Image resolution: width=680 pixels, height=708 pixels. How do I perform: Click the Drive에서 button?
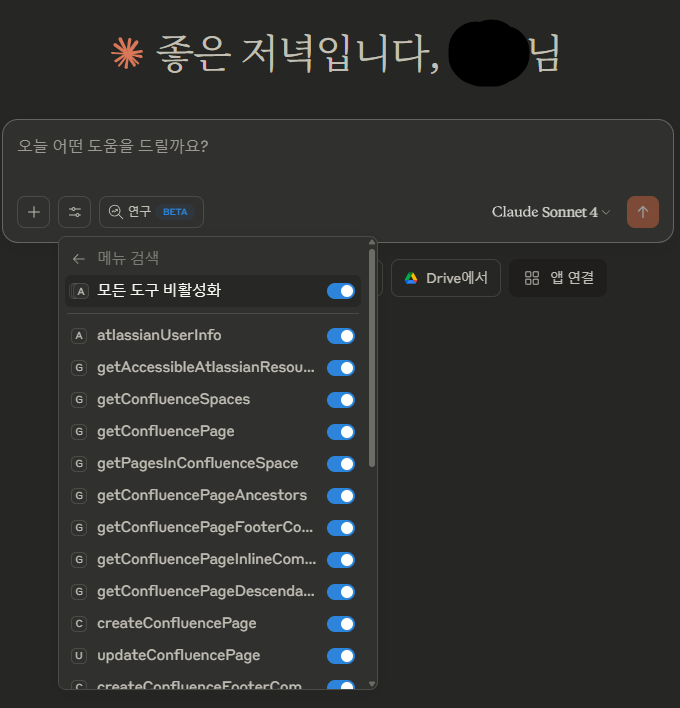click(446, 278)
